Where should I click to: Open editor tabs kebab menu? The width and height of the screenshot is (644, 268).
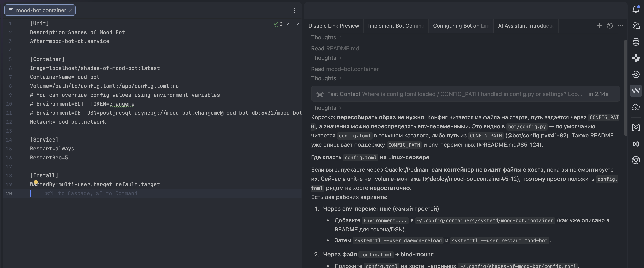294,10
